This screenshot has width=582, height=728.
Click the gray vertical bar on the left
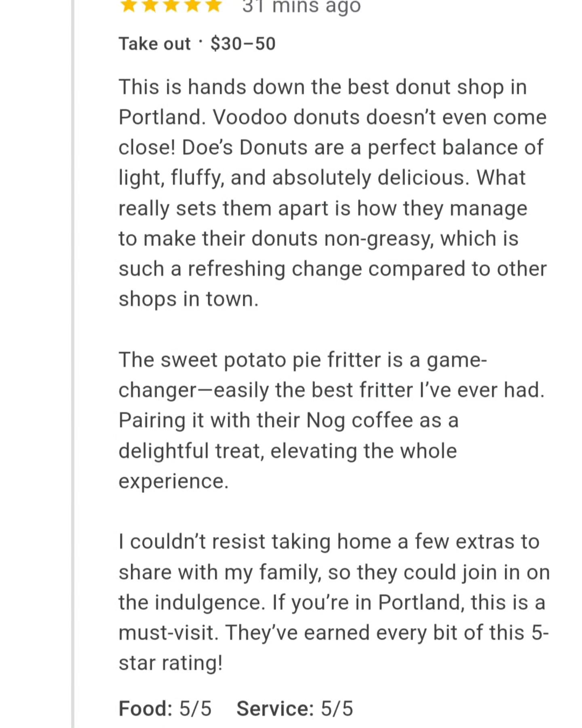point(73,364)
